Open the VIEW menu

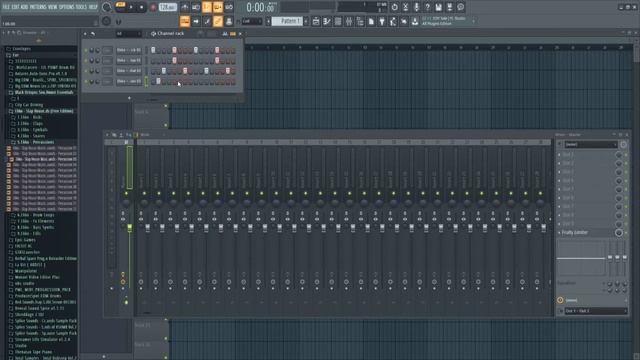coord(53,7)
